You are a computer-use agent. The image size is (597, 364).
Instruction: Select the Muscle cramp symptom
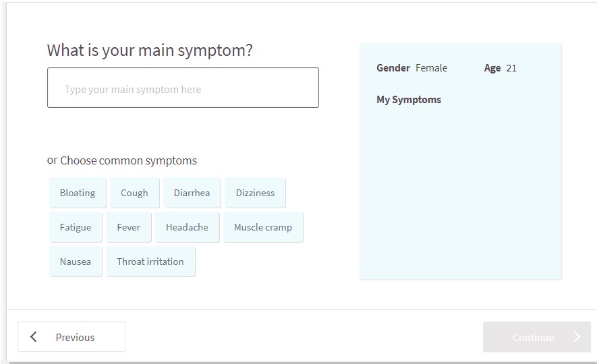(x=263, y=227)
